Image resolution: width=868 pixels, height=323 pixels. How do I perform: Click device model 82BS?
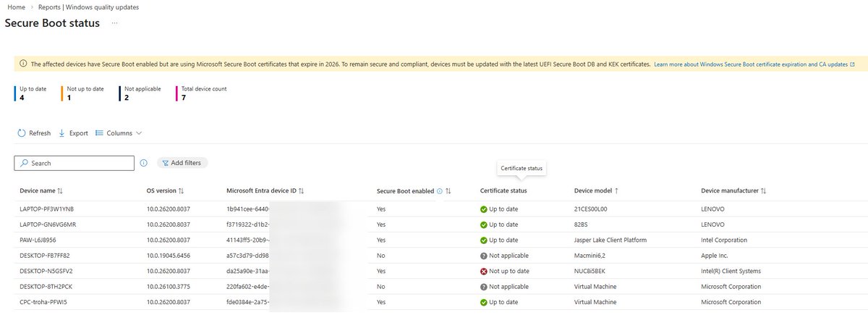coord(582,225)
